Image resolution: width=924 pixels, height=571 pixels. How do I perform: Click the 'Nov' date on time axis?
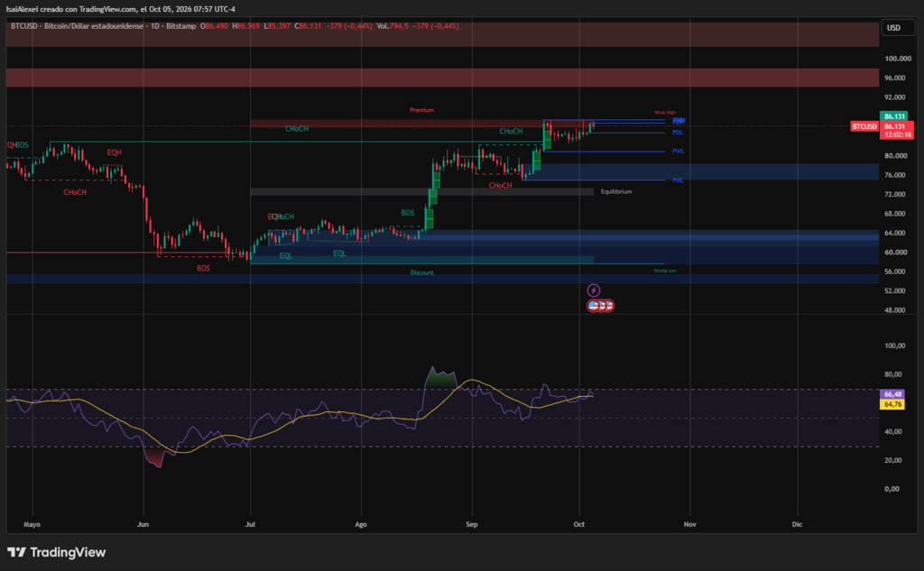coord(689,524)
